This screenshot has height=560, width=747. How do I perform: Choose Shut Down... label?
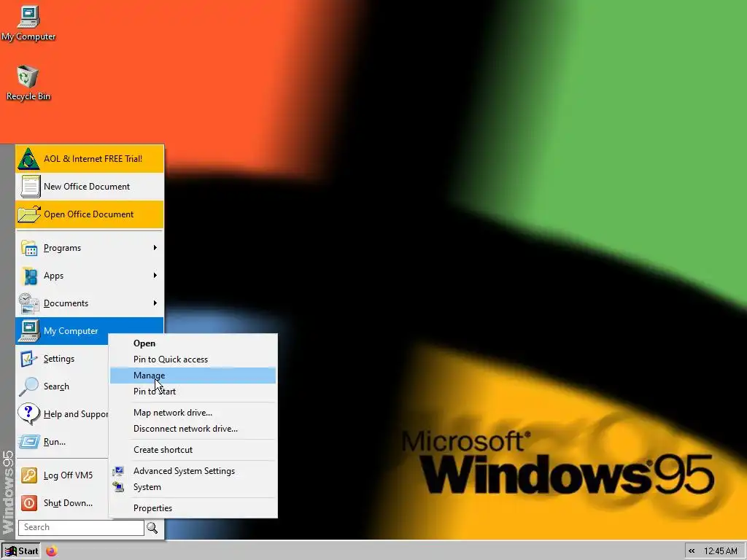[x=68, y=503]
